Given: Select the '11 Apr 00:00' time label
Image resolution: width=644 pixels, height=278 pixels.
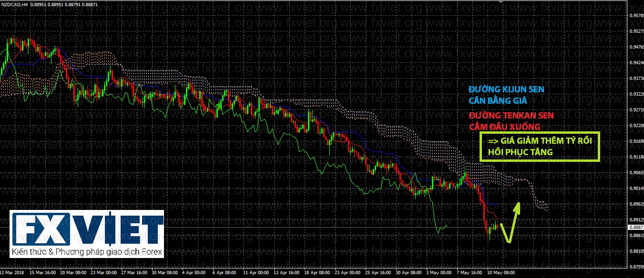Looking at the screenshot, I should click(256, 273).
